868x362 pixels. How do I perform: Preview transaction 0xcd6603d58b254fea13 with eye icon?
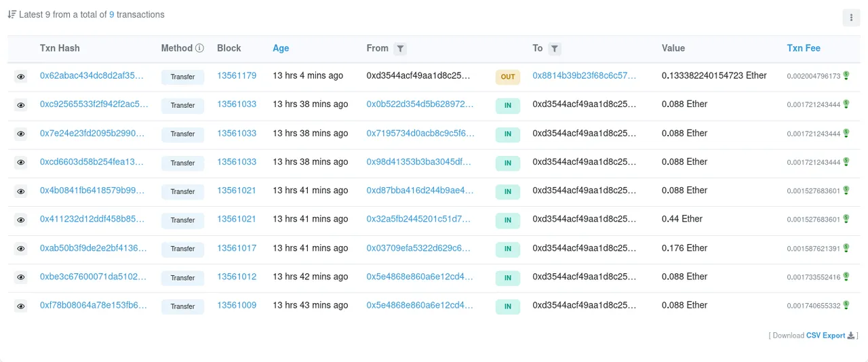coord(21,163)
